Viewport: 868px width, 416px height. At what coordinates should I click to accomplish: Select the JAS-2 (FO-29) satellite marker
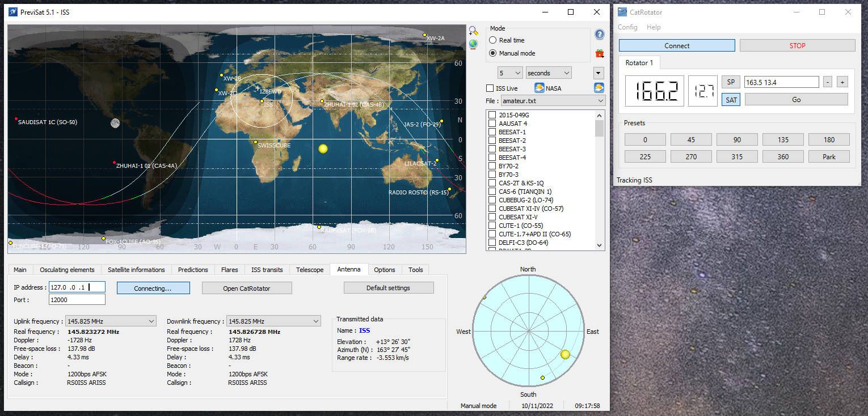click(x=441, y=121)
